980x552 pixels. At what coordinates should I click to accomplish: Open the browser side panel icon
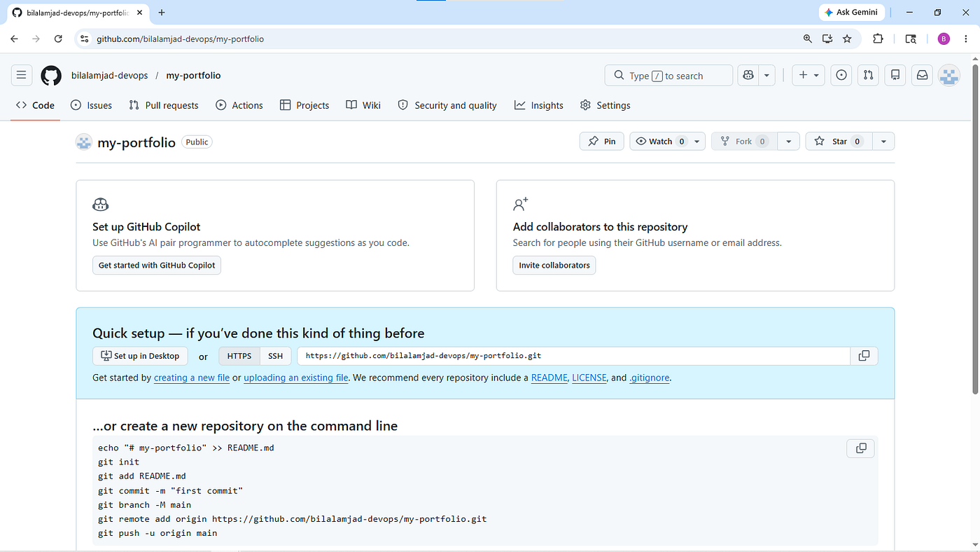911,39
